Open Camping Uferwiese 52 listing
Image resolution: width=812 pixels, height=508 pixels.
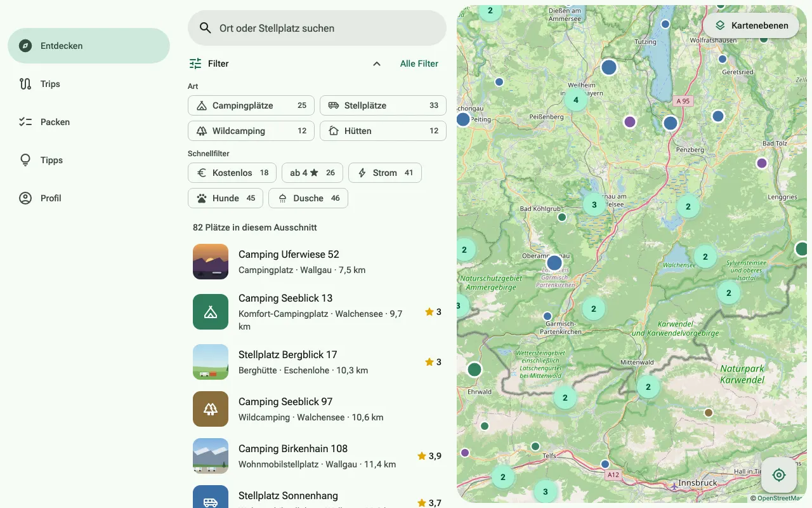pos(317,262)
